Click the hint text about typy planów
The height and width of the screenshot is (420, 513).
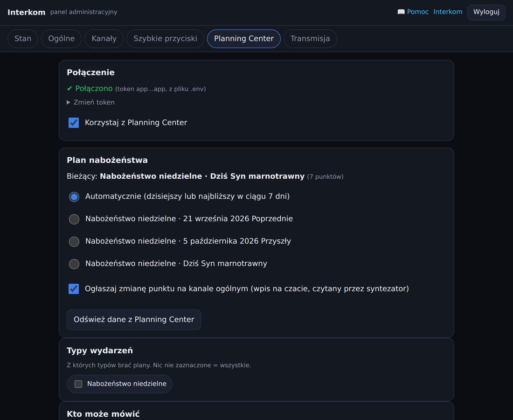[159, 365]
